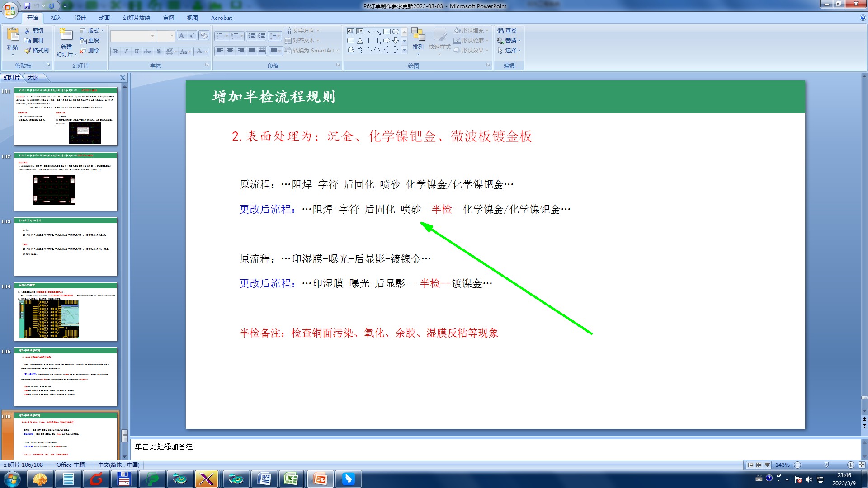Image resolution: width=868 pixels, height=488 pixels.
Task: Switch to slide sorter view
Action: (759, 465)
